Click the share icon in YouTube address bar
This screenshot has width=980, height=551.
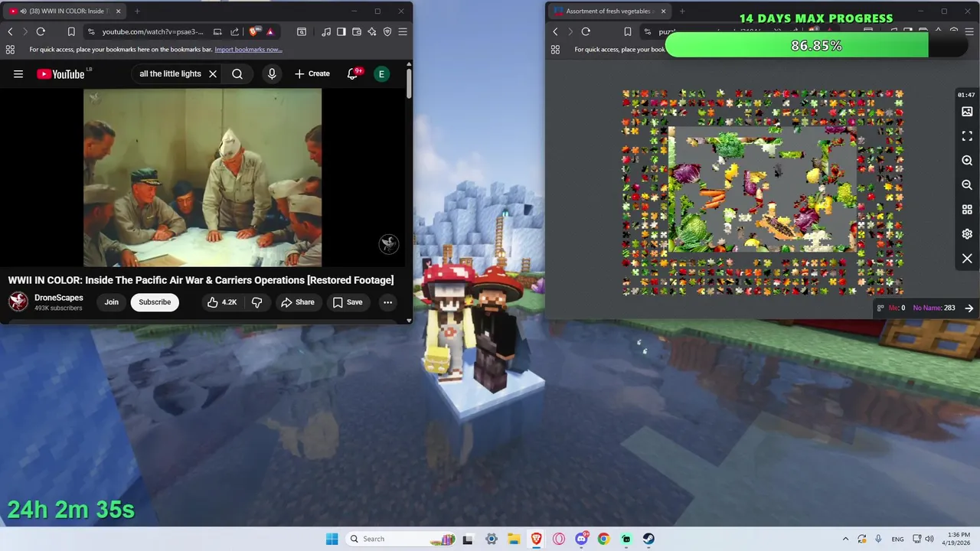point(234,31)
